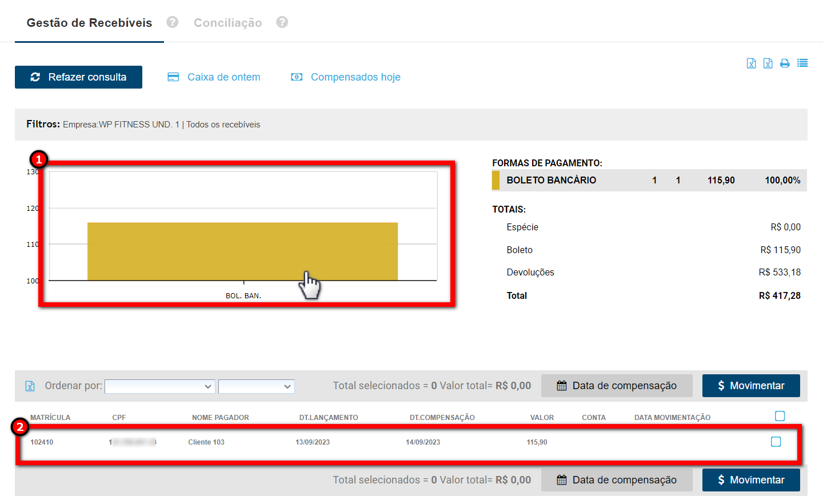Click the first Excel export icon at top right
The image size is (823, 504).
751,63
